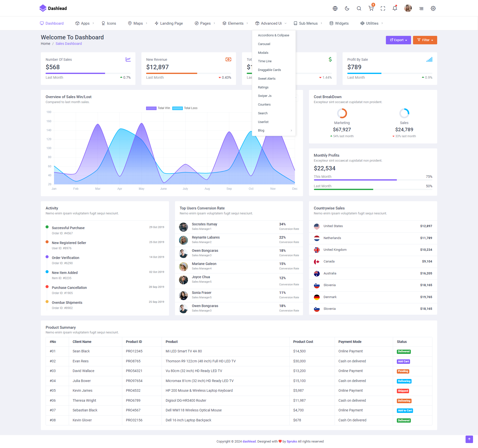The height and width of the screenshot is (448, 478).
Task: Toggle Total Win legend series
Action: [x=158, y=108]
